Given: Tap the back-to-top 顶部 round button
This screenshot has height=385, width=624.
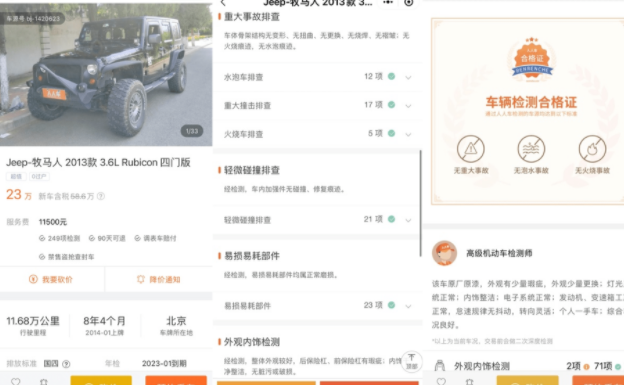Looking at the screenshot, I should [x=411, y=362].
